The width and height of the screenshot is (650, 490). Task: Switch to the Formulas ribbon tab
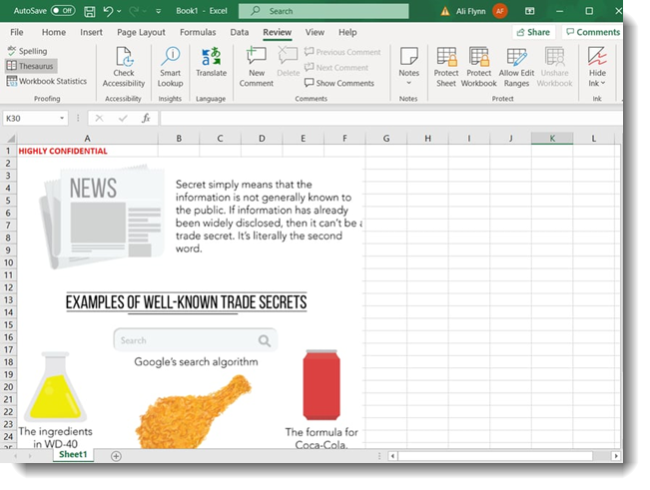[x=197, y=32]
